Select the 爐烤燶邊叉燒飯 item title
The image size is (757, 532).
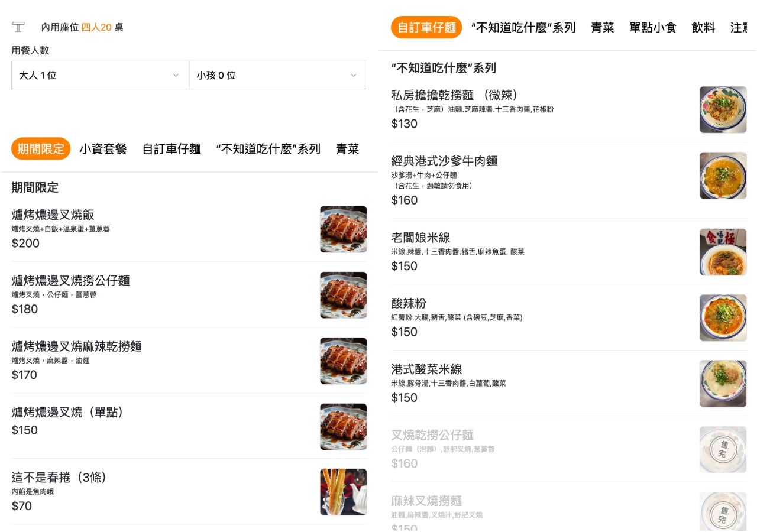[53, 215]
